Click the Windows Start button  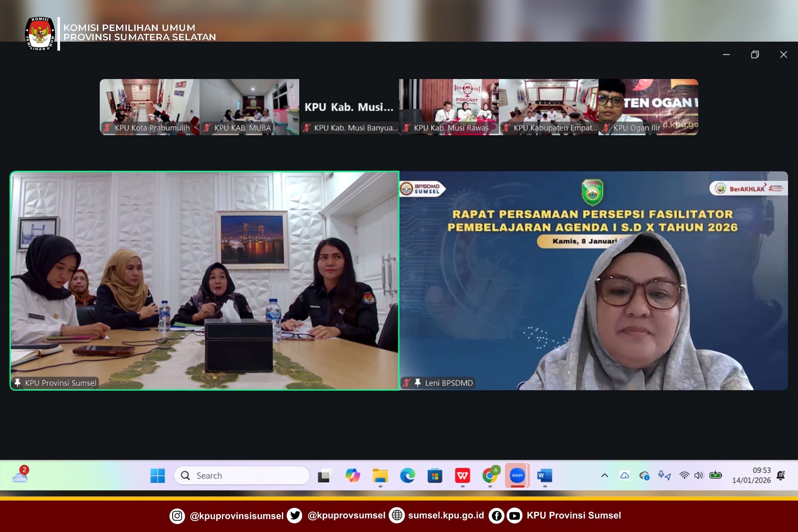point(157,475)
